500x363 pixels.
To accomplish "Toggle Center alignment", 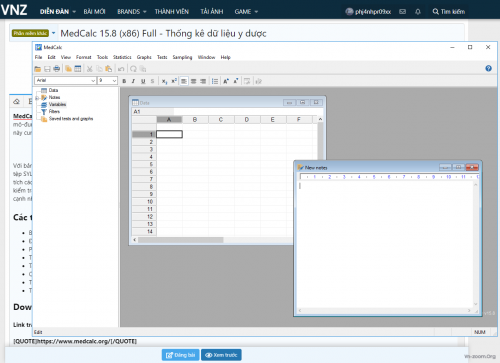I will (193, 81).
